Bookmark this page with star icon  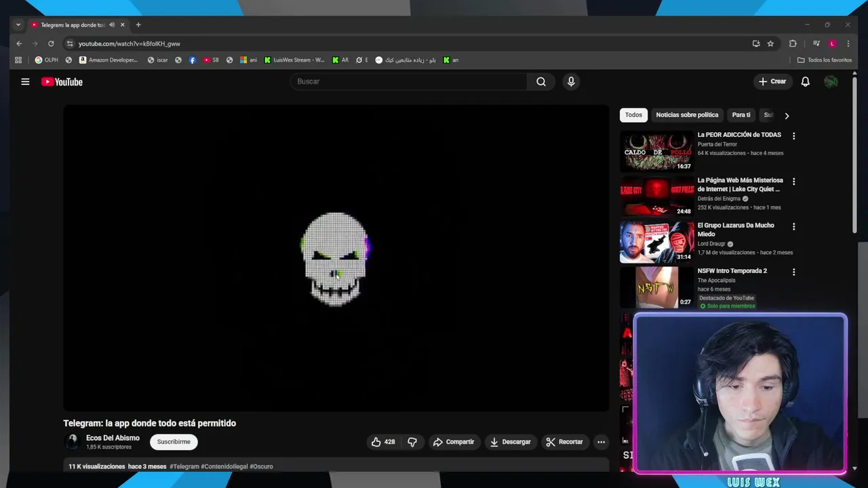(770, 43)
